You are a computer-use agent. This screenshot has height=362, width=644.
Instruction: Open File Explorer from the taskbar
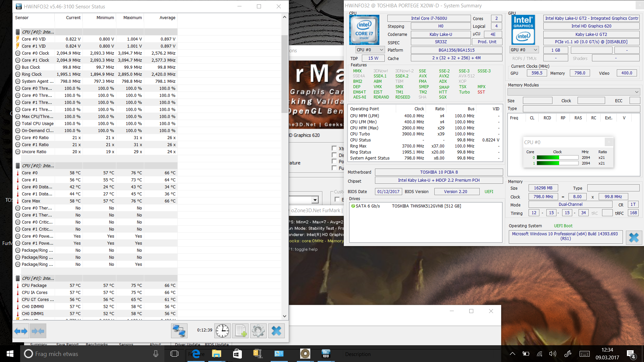pos(216,354)
